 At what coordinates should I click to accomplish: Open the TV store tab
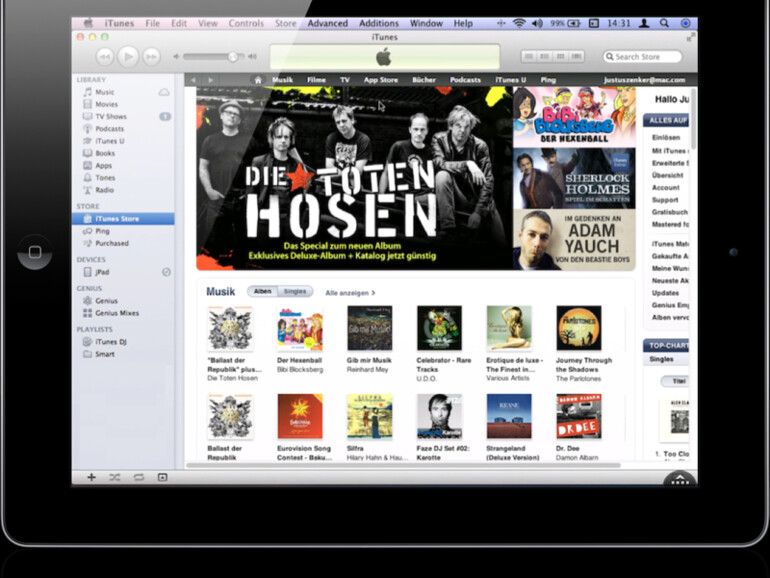tap(345, 80)
